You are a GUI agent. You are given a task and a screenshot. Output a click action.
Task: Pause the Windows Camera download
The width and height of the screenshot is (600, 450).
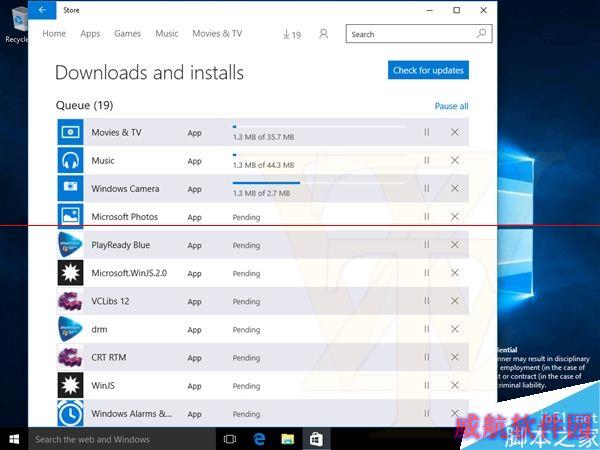point(427,189)
